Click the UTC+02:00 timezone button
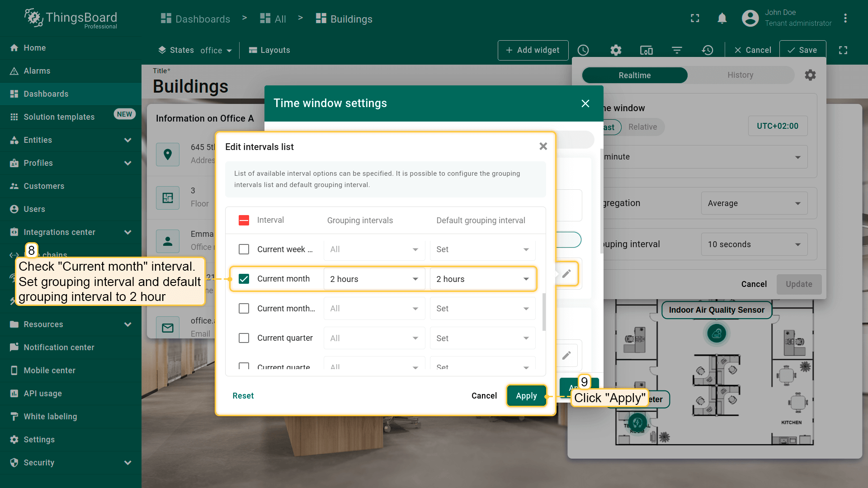The image size is (868, 488). point(777,126)
